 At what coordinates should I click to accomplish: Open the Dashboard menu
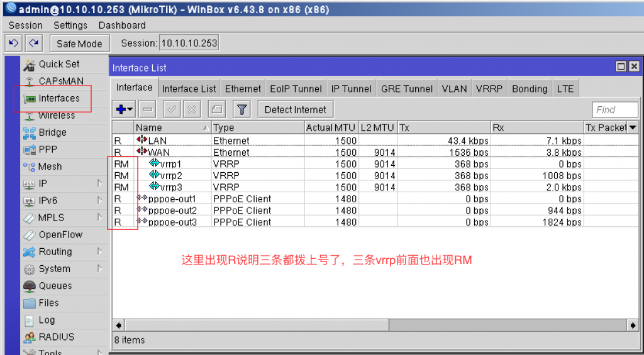click(122, 25)
